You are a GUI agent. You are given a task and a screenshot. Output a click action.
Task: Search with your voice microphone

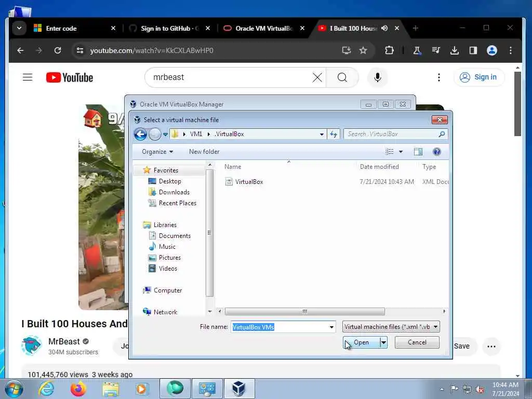(378, 77)
